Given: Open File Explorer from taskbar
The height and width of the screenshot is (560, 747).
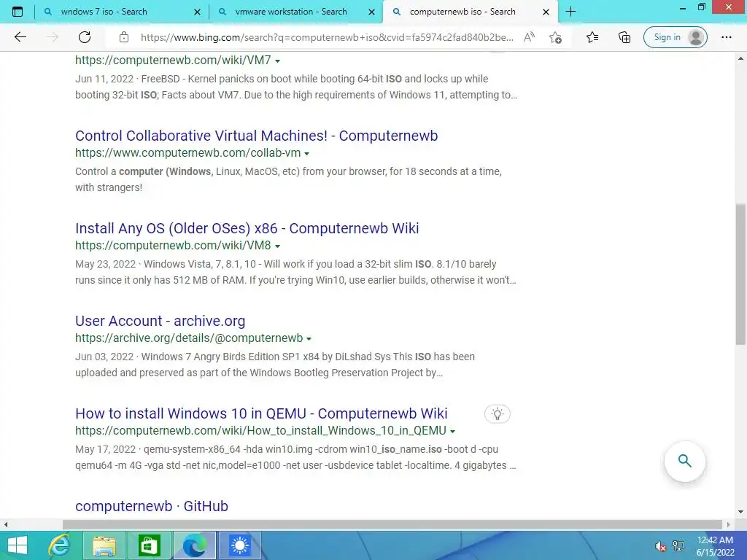Looking at the screenshot, I should point(104,545).
